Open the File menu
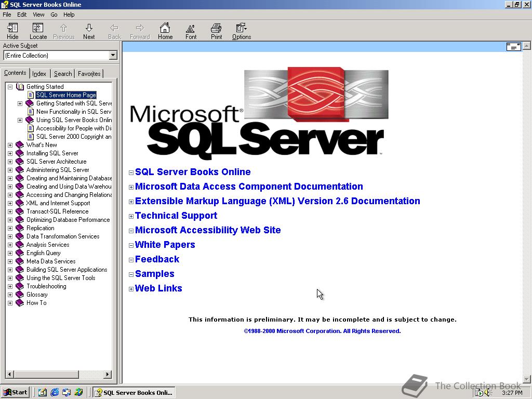 (7, 15)
